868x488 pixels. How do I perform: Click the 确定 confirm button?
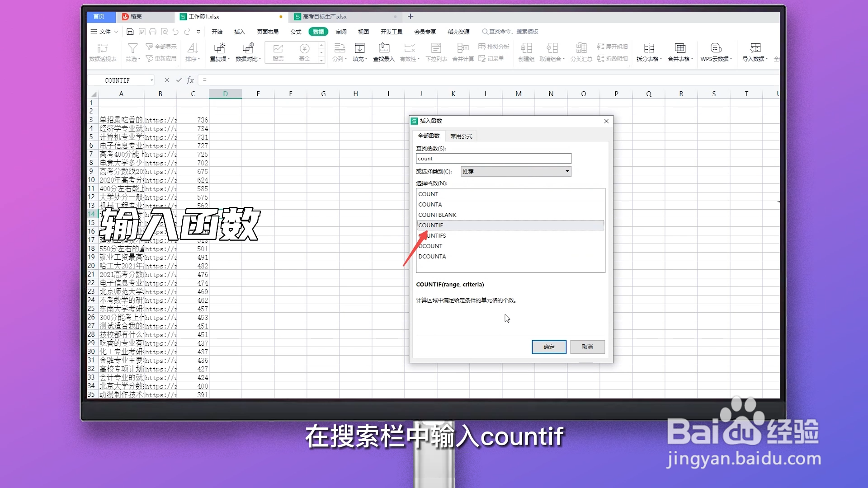tap(548, 347)
